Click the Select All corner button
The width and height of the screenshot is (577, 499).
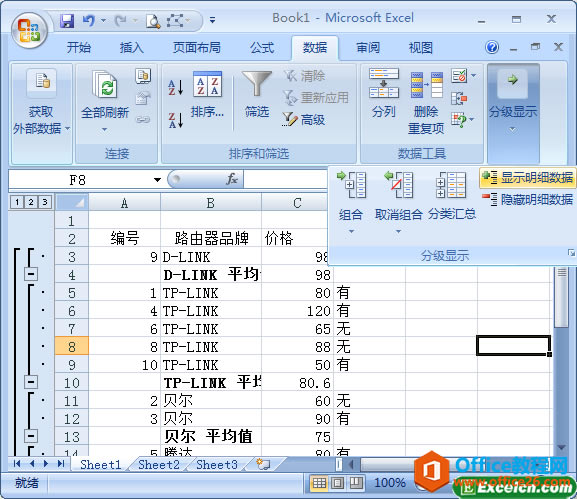pos(72,202)
